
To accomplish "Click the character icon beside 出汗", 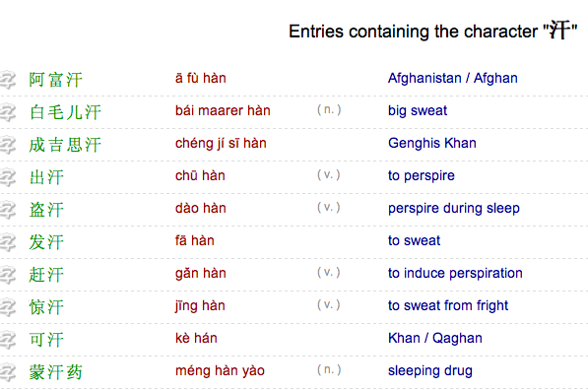I will (8, 177).
